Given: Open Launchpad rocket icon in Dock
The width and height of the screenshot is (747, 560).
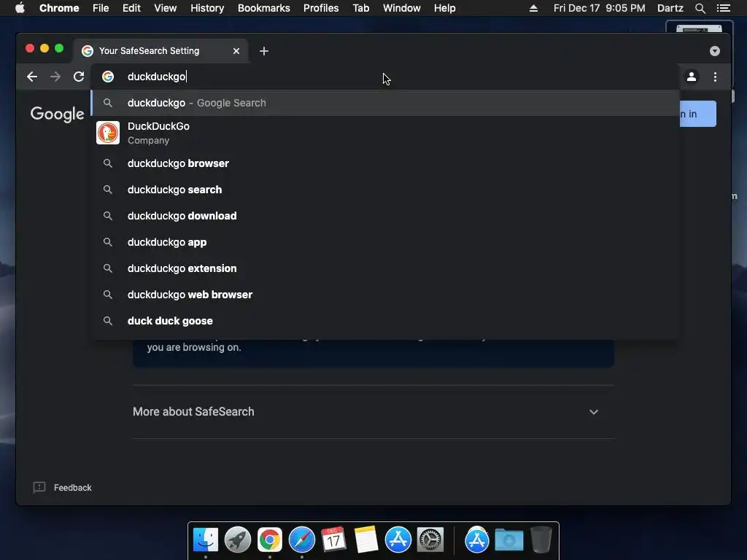Looking at the screenshot, I should click(238, 540).
